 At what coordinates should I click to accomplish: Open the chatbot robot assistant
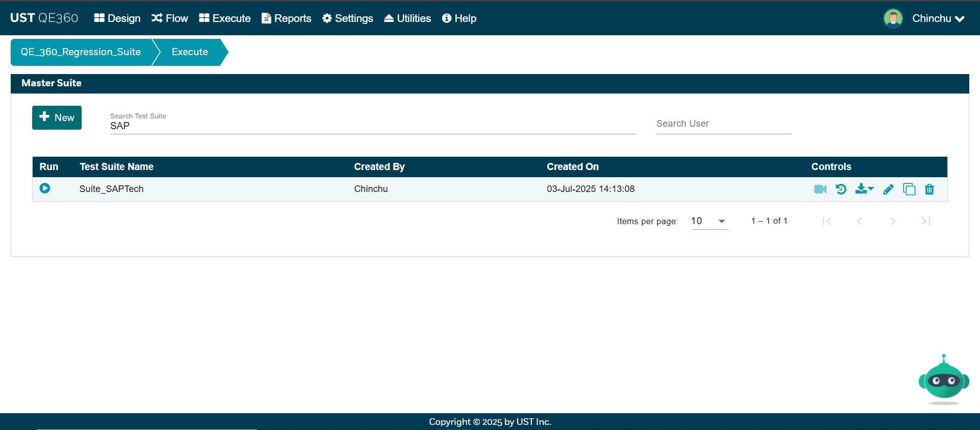tap(944, 379)
